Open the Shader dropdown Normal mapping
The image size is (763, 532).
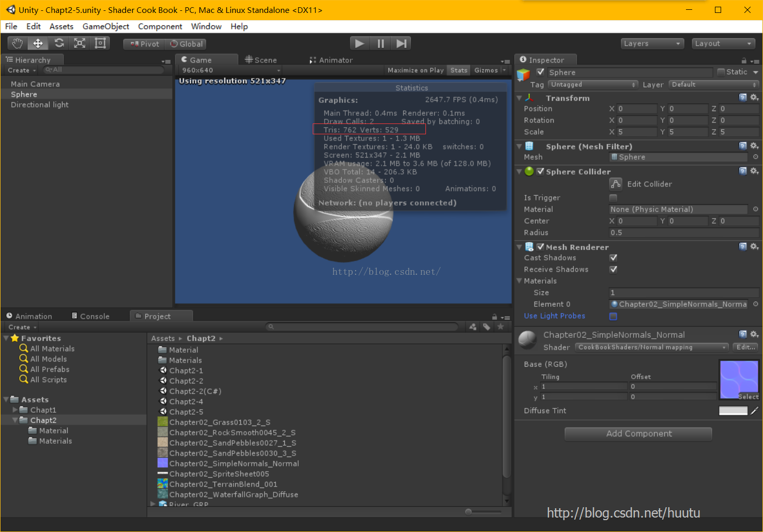click(652, 348)
